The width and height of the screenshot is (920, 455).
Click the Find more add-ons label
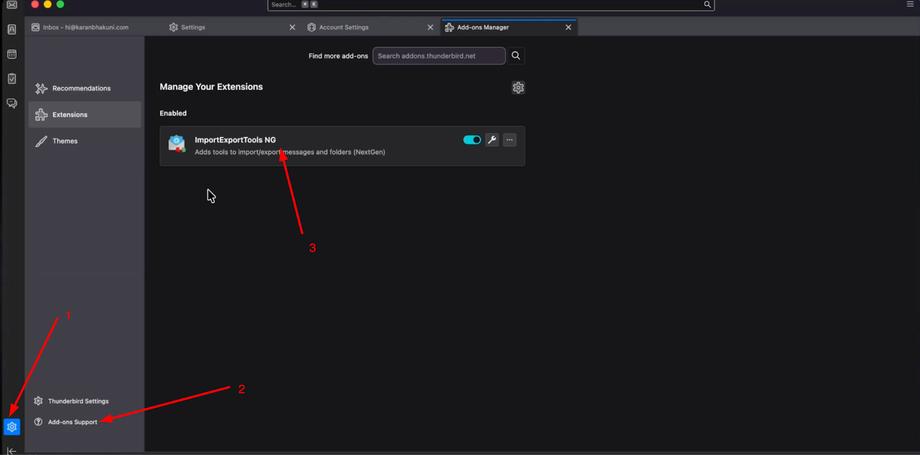point(339,56)
